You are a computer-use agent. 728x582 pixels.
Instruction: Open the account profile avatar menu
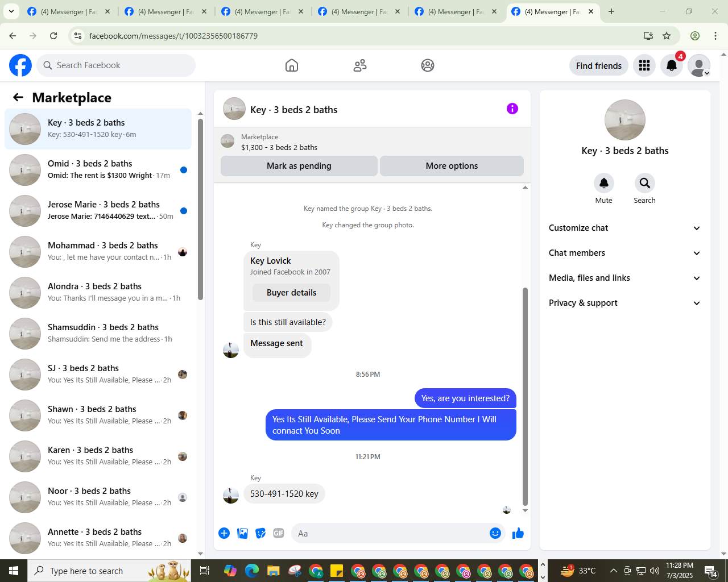(x=699, y=65)
